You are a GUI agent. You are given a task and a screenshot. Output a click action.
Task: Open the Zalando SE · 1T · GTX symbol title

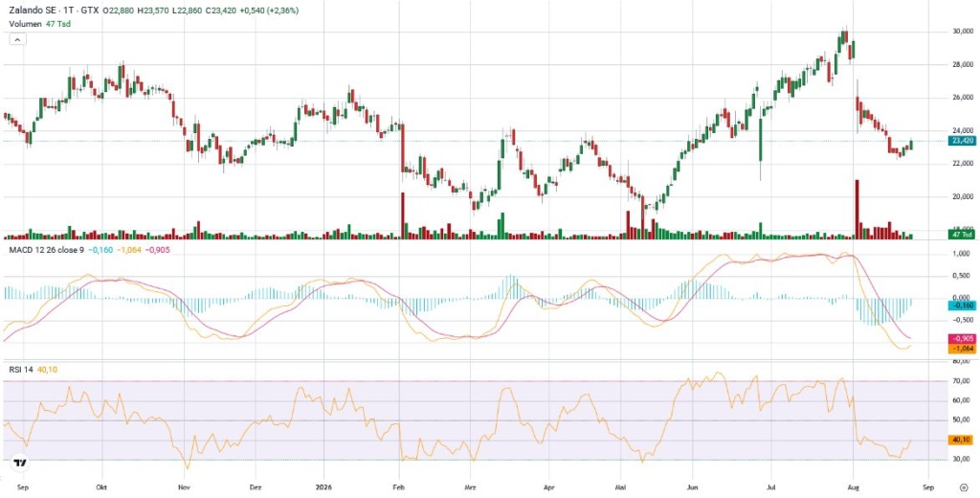click(54, 11)
